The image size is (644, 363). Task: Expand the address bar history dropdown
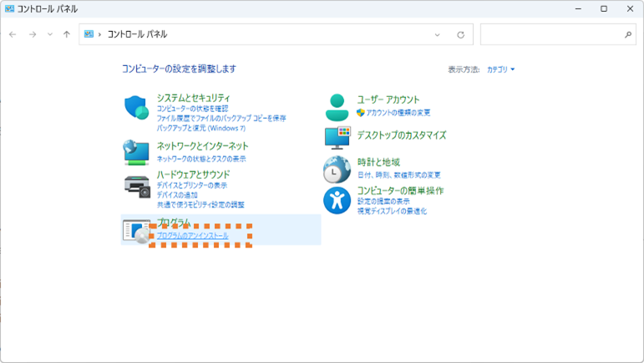438,35
